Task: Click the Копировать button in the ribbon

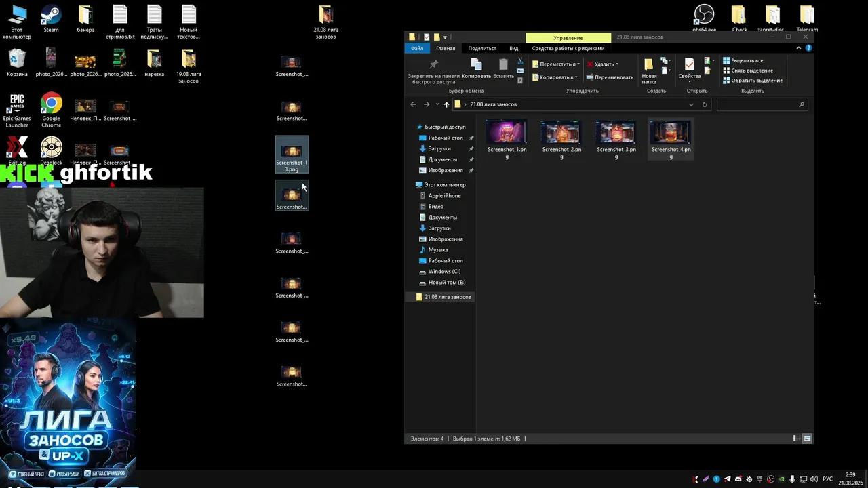Action: point(476,68)
